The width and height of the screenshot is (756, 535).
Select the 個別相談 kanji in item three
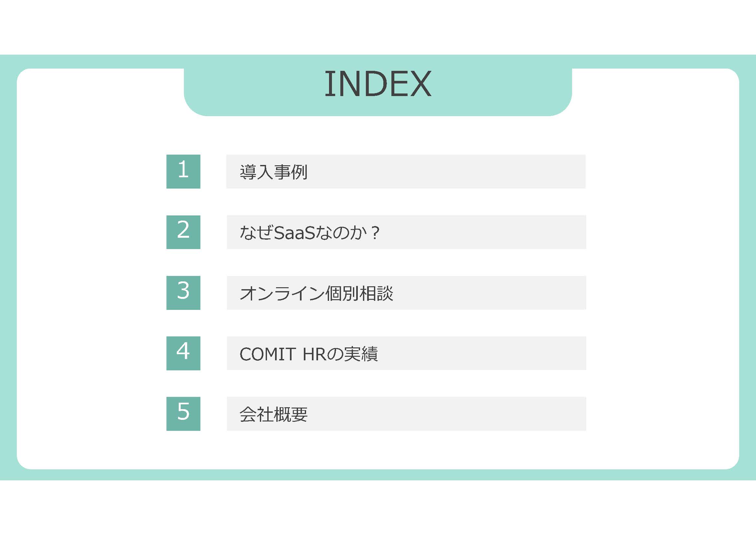click(359, 293)
